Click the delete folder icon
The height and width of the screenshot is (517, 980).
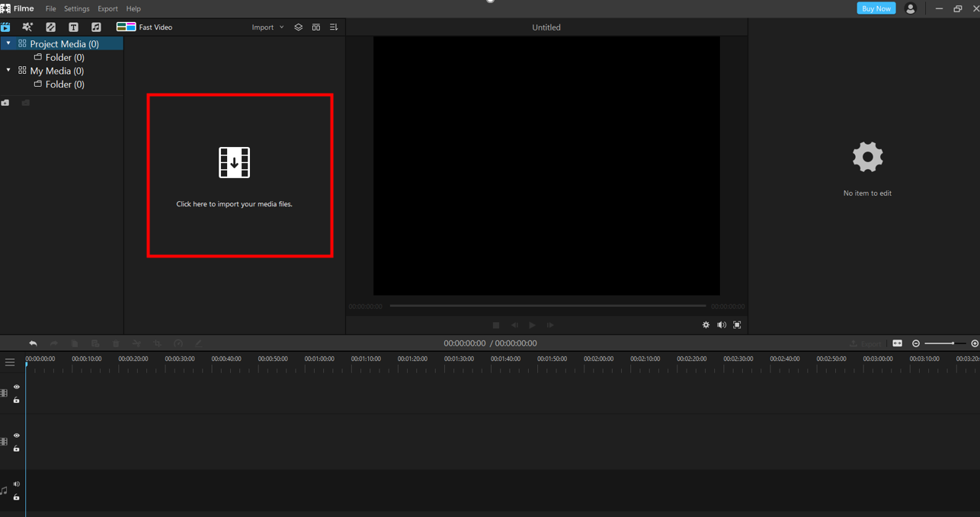pos(25,103)
